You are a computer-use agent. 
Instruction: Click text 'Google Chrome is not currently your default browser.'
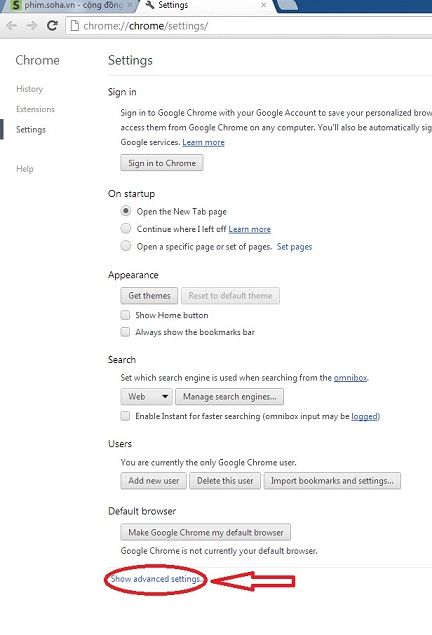pos(219,551)
